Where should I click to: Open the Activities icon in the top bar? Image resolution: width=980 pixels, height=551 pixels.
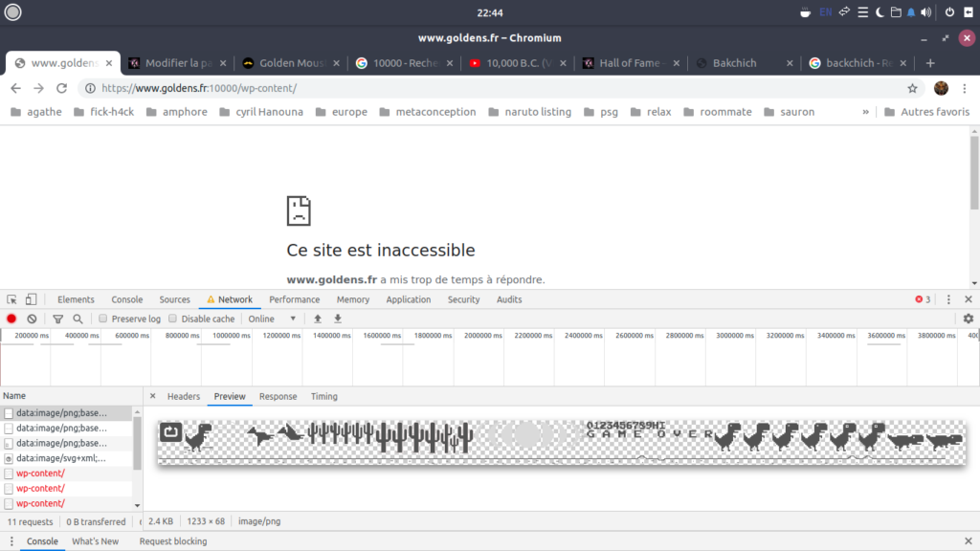click(x=12, y=12)
